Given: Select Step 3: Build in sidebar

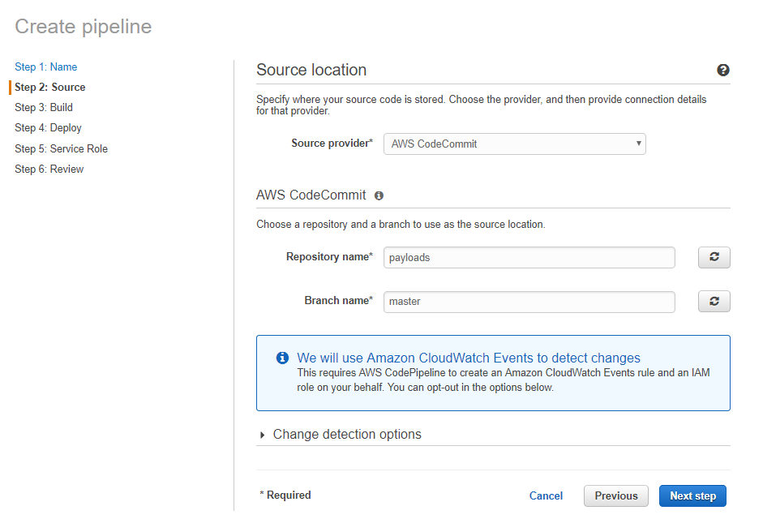Looking at the screenshot, I should coord(43,107).
